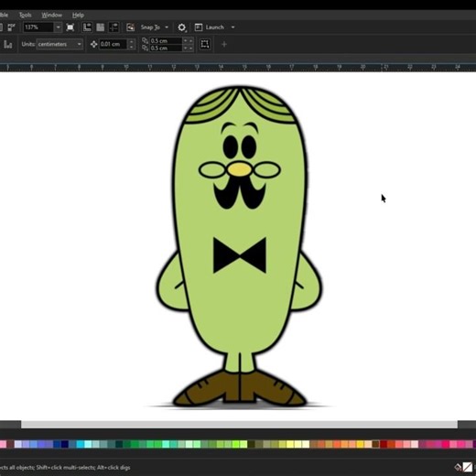Open the Window menu

coord(51,15)
